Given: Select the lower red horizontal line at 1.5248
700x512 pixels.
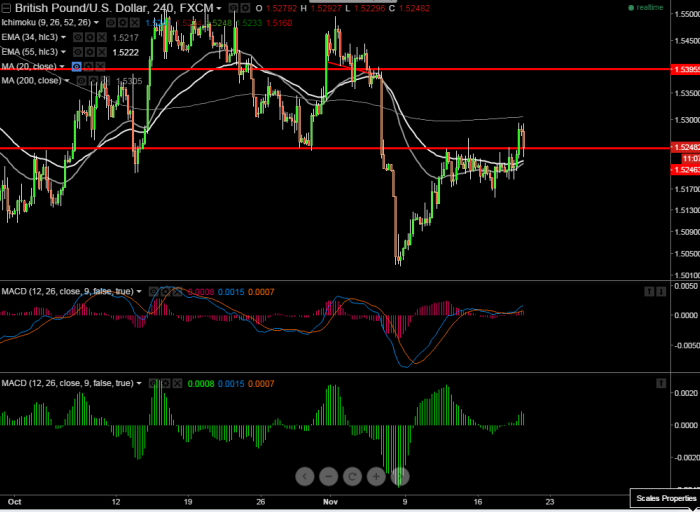Looking at the screenshot, I should pos(335,148).
